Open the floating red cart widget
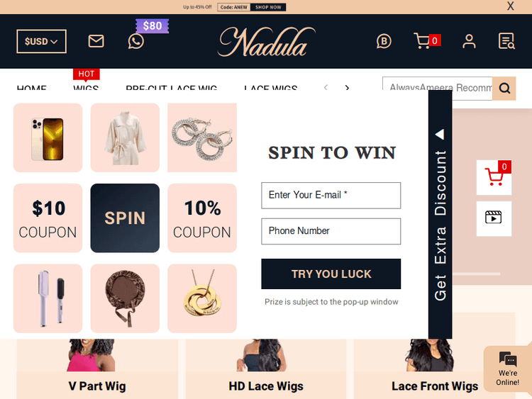This screenshot has width=532, height=399. pos(494,177)
